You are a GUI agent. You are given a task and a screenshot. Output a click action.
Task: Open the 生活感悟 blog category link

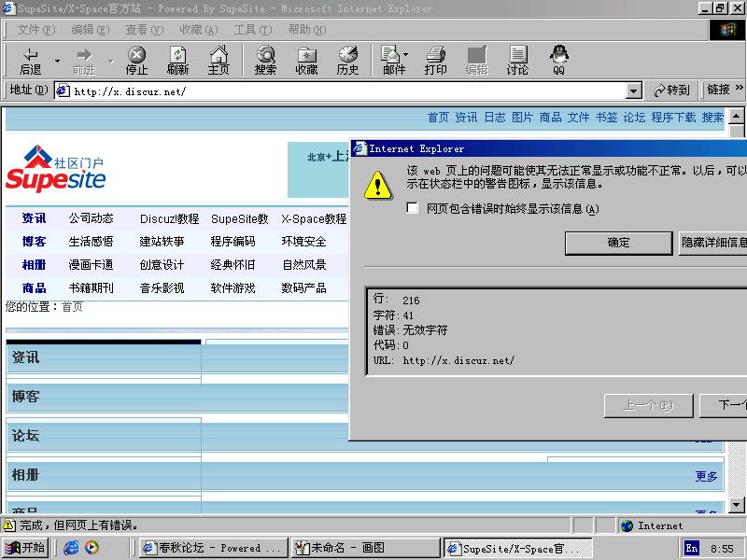coord(91,242)
